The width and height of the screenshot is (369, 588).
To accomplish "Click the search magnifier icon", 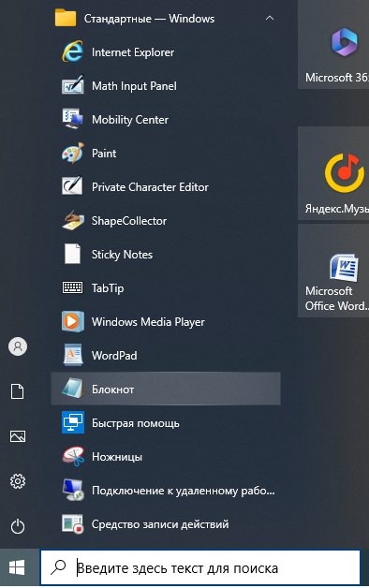I will [x=58, y=567].
